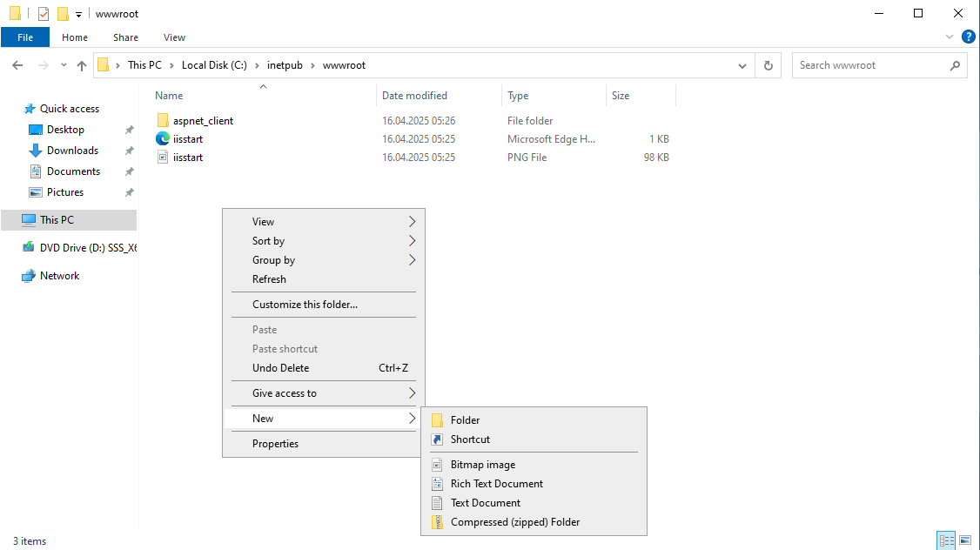Create a new Bitmap image

click(534, 465)
